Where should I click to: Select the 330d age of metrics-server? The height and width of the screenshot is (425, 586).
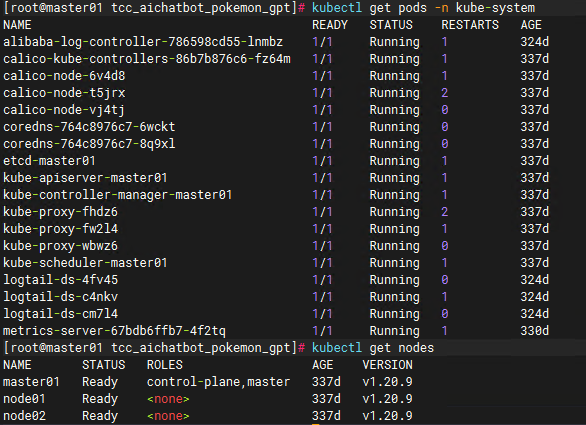(x=535, y=331)
